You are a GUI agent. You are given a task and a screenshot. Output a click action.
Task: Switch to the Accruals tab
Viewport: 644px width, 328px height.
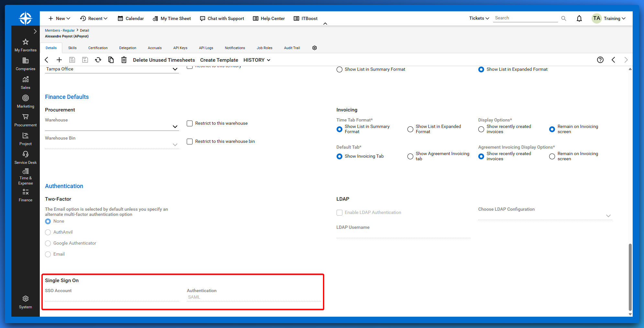(x=155, y=48)
